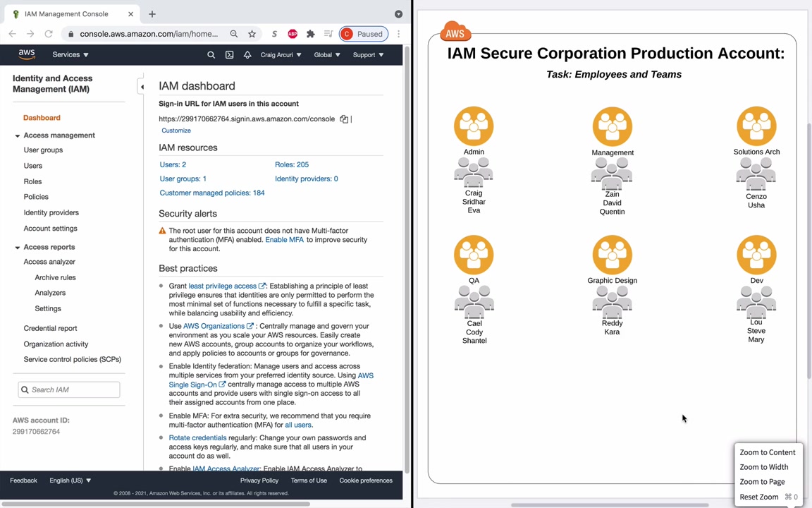Reload the IAM console page
Image resolution: width=812 pixels, height=508 pixels.
49,34
